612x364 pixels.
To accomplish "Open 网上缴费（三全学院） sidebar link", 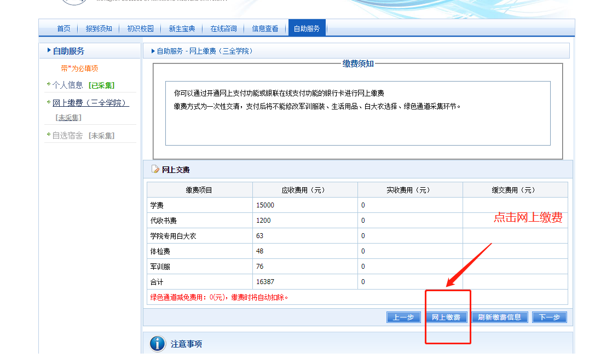I will (90, 103).
